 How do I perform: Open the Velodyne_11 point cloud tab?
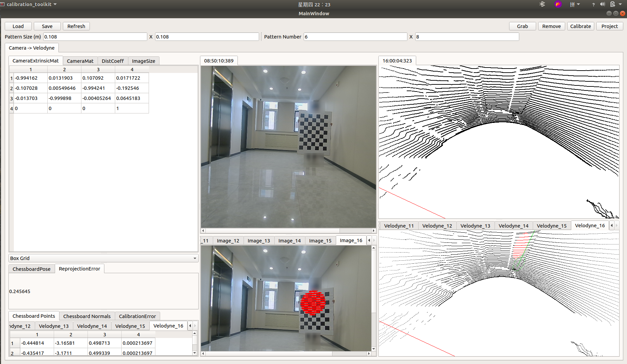pos(399,226)
